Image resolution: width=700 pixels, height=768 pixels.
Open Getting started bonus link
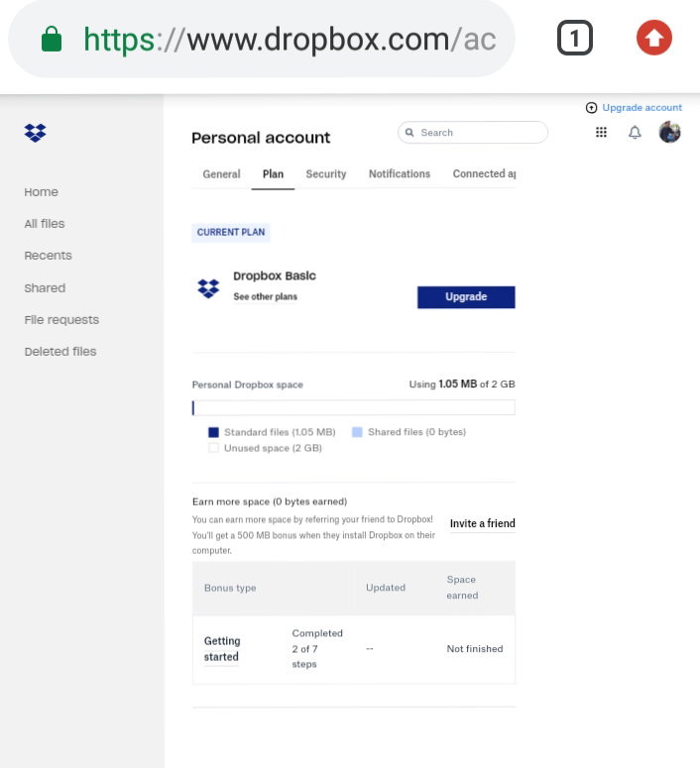click(222, 649)
